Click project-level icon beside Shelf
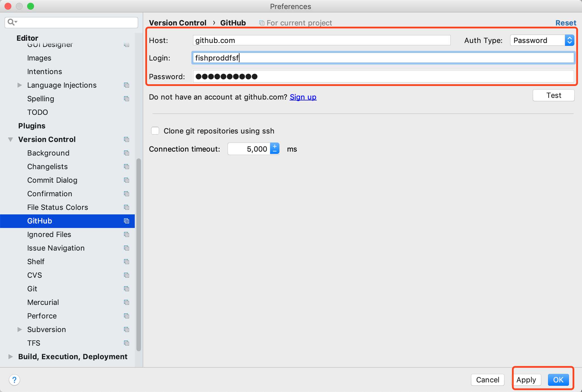This screenshot has width=582, height=392. pyautogui.click(x=127, y=262)
